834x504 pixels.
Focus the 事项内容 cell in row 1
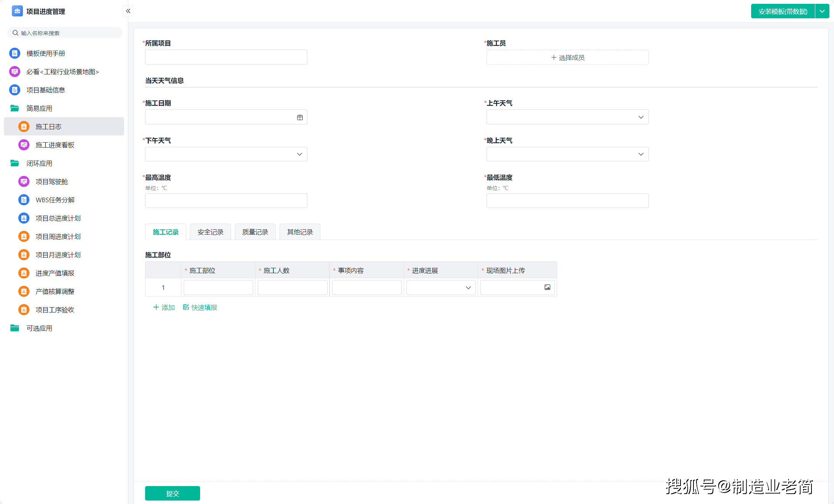(367, 288)
